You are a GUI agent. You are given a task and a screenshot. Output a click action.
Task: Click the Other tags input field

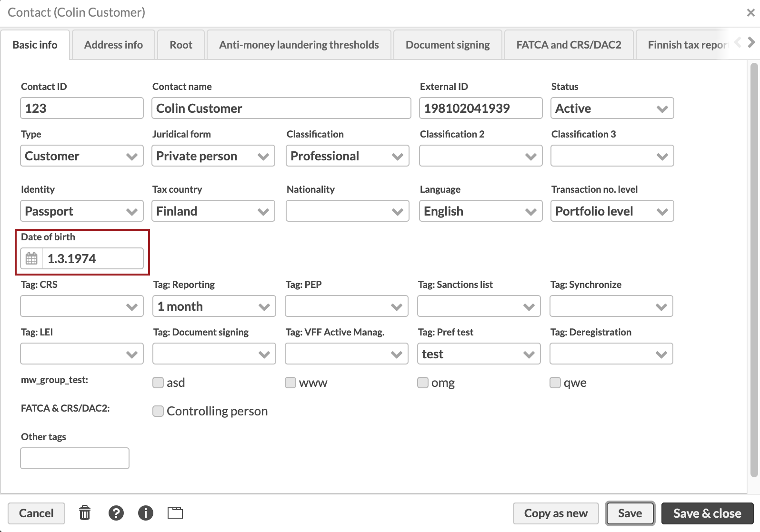click(x=75, y=458)
